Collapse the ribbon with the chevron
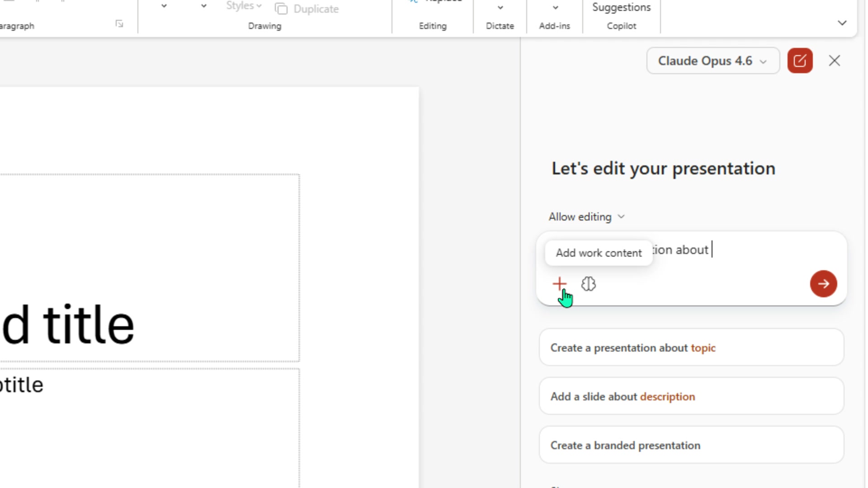Screen dimensions: 868x488 point(842,23)
